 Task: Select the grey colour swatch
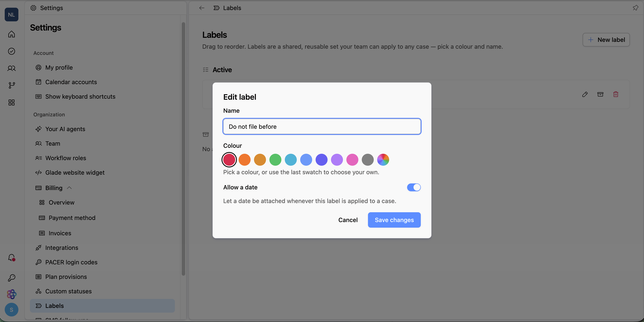click(x=368, y=160)
